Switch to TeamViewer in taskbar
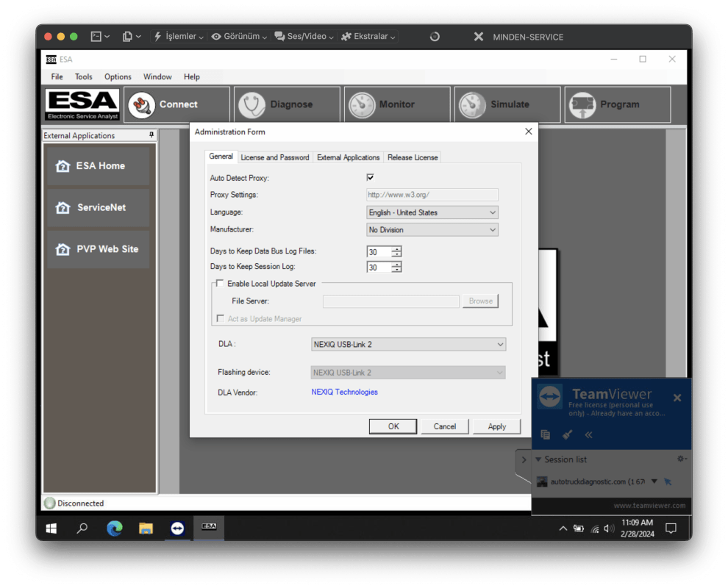This screenshot has width=728, height=588. click(177, 528)
